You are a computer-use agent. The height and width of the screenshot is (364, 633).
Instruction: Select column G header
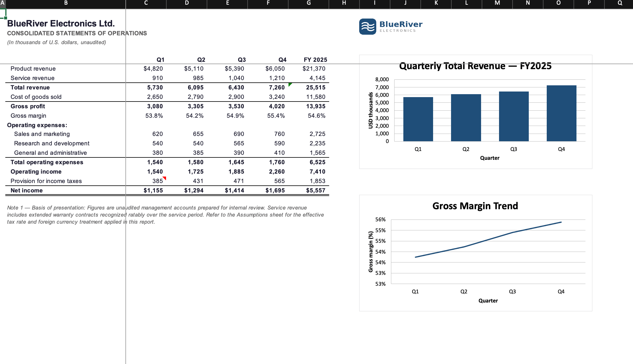[x=309, y=3]
